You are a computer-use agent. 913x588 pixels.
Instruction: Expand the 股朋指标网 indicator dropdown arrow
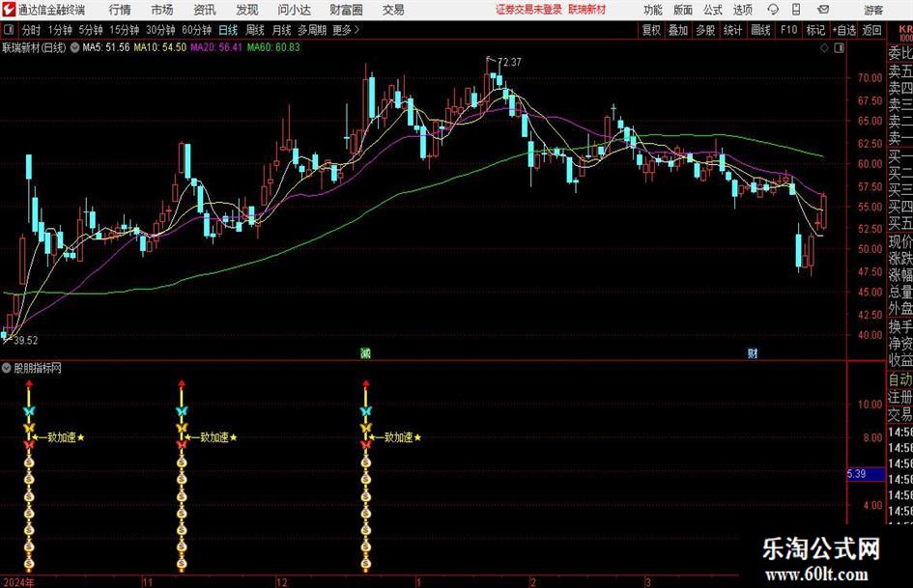click(x=7, y=368)
